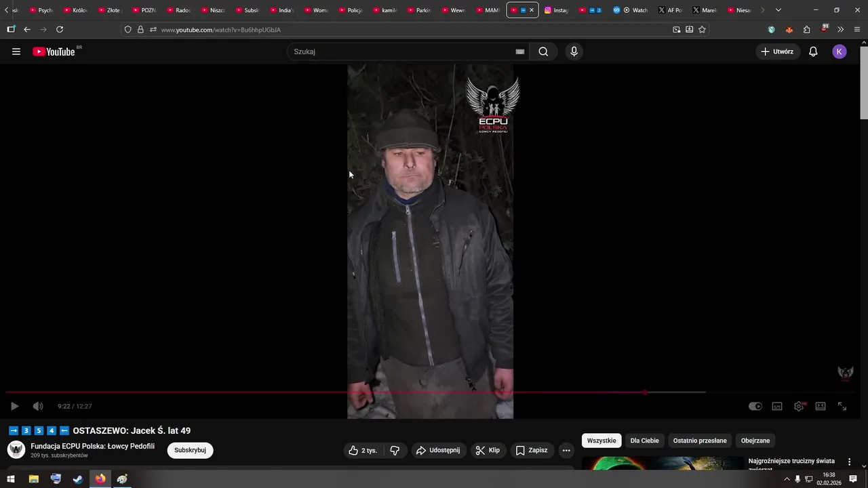
Task: Click the channel avatar beside Fundacja ECPU
Action: 16,449
